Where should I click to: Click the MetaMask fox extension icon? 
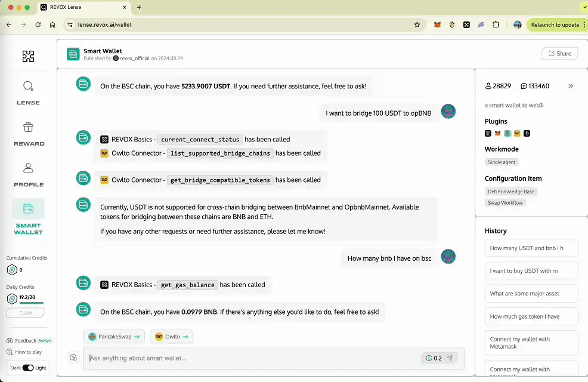(437, 25)
